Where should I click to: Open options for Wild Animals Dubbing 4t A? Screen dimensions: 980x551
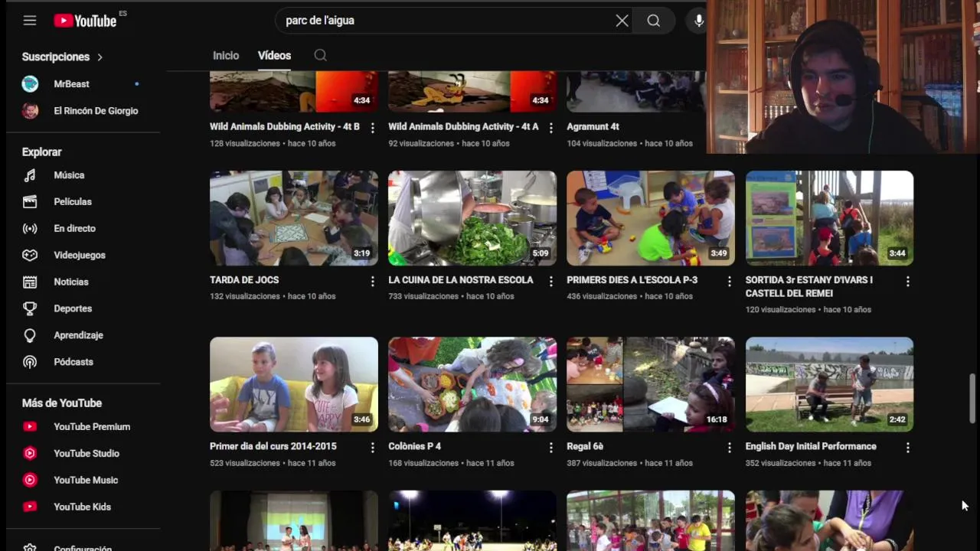(x=550, y=128)
